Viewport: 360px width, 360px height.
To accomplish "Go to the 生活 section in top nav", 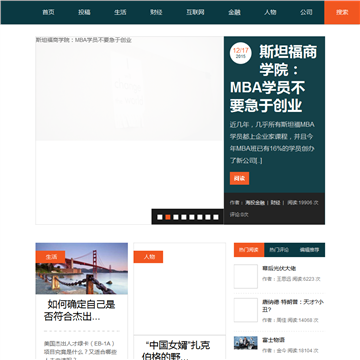I will tap(120, 12).
